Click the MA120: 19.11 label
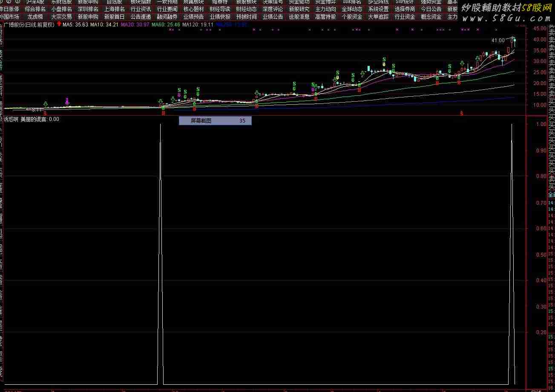The height and width of the screenshot is (392, 555). (x=198, y=25)
